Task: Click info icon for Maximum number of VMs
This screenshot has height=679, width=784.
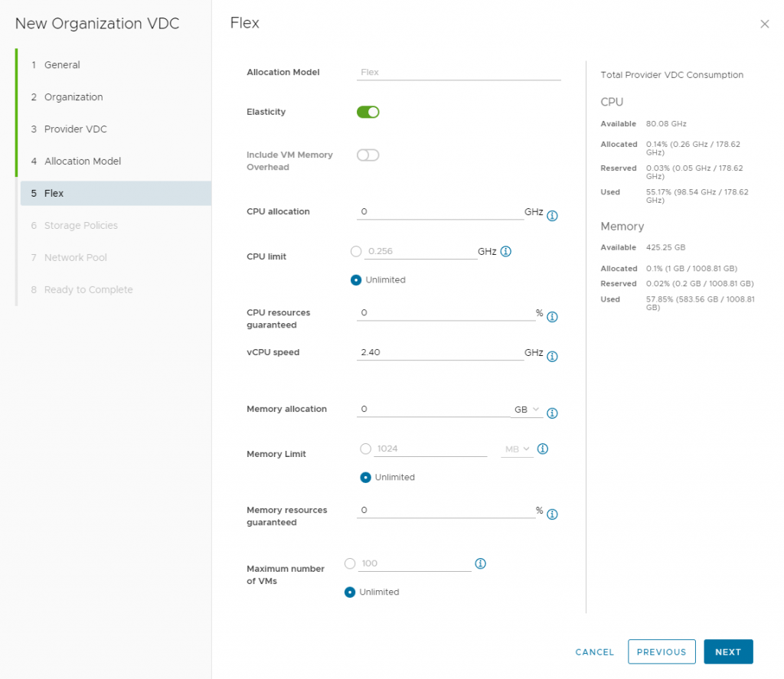Action: [480, 563]
